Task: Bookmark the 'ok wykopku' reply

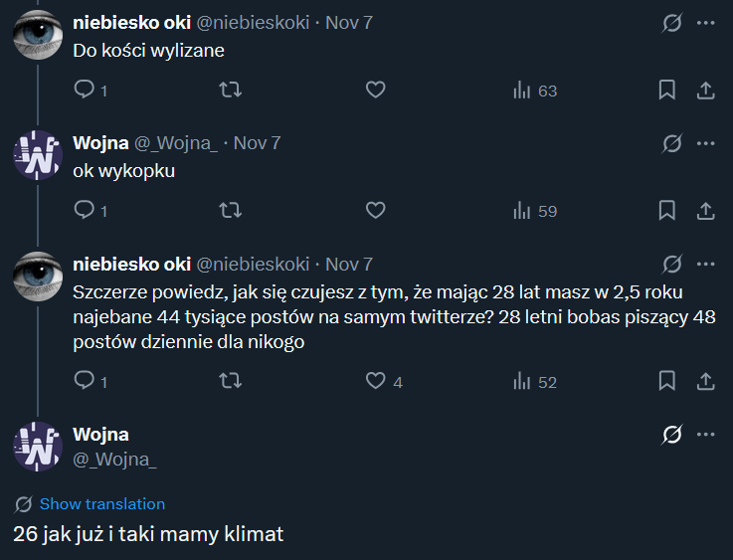Action: (x=667, y=211)
